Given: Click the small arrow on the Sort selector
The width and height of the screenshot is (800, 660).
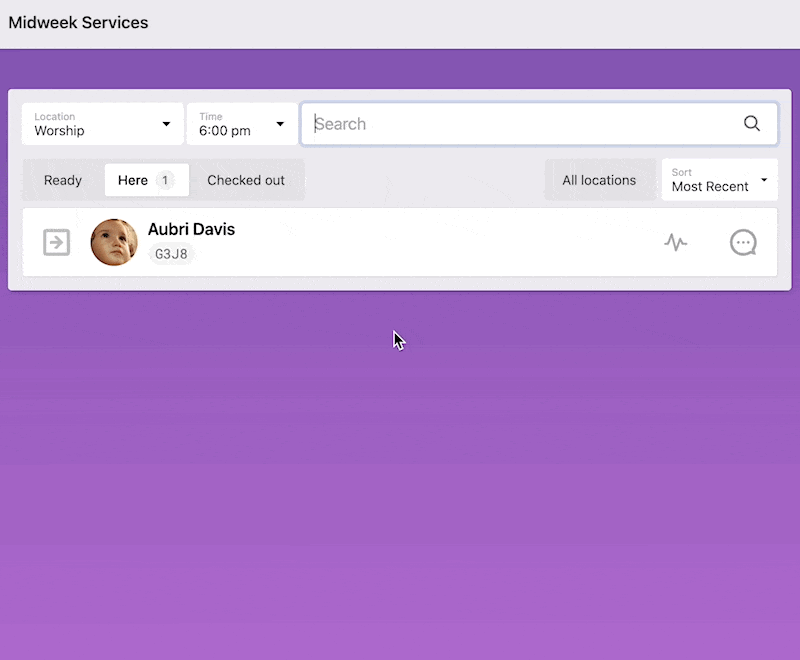Looking at the screenshot, I should (764, 180).
